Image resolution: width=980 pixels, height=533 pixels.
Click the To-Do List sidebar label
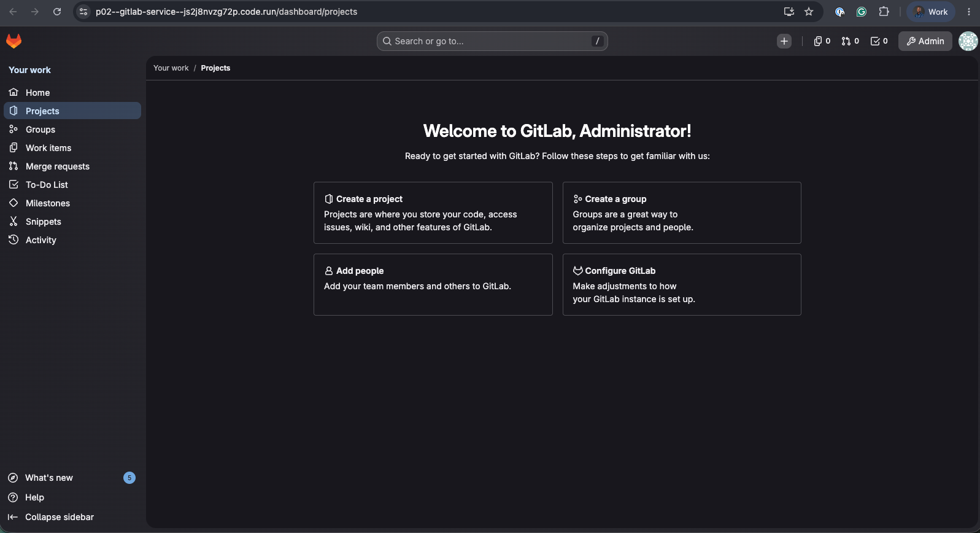point(47,184)
